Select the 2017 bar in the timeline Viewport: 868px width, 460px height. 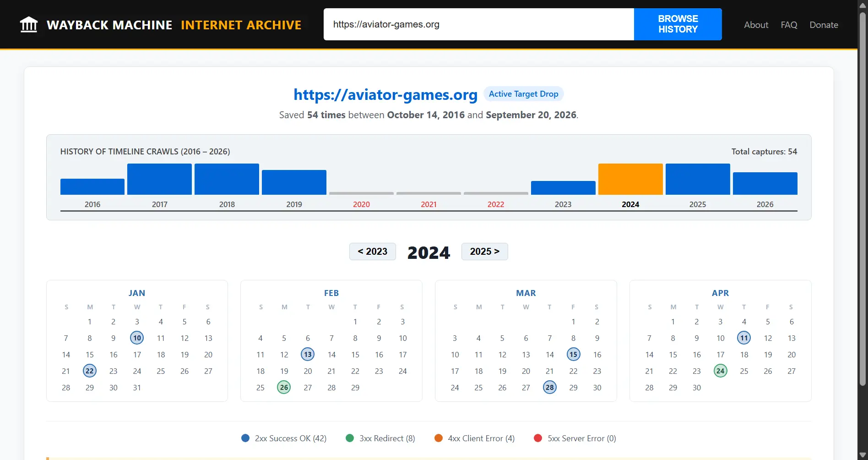[x=159, y=179]
